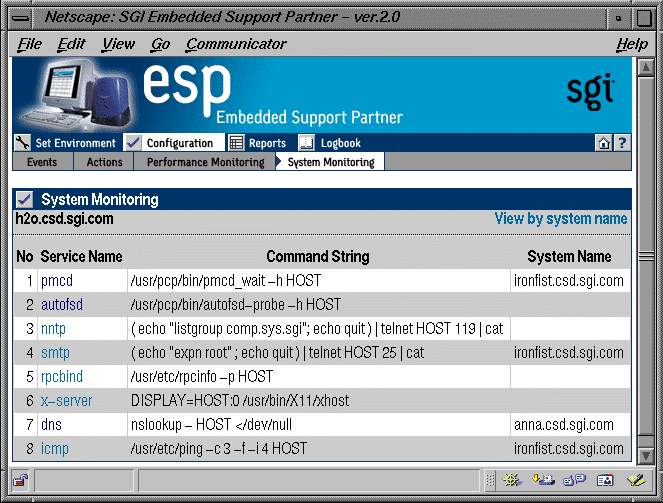
Task: Open Address Book icon in component bar
Action: pos(605,480)
